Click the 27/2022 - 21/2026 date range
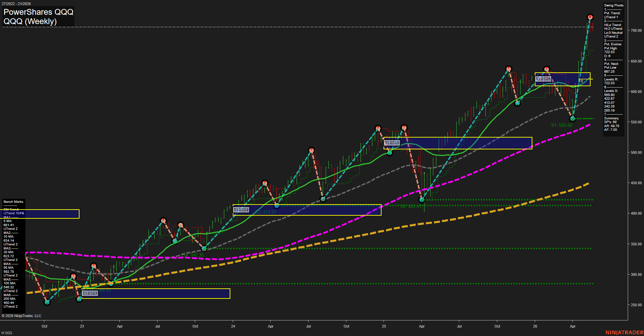The width and height of the screenshot is (644, 336). tap(16, 4)
